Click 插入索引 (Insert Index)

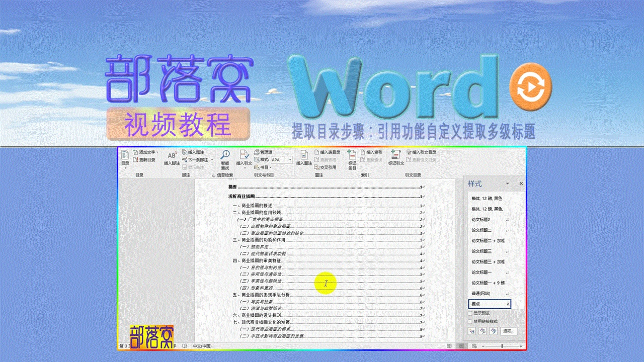tap(371, 152)
